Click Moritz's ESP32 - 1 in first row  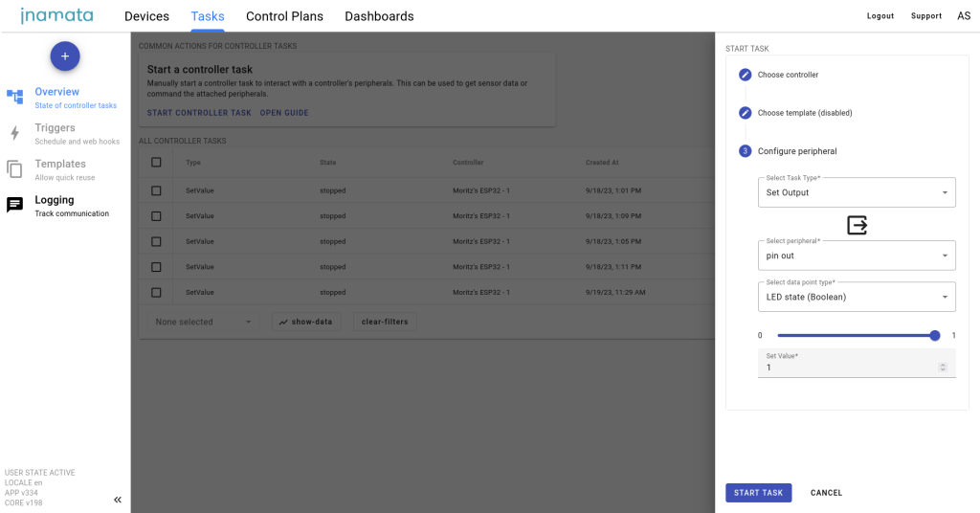point(481,190)
